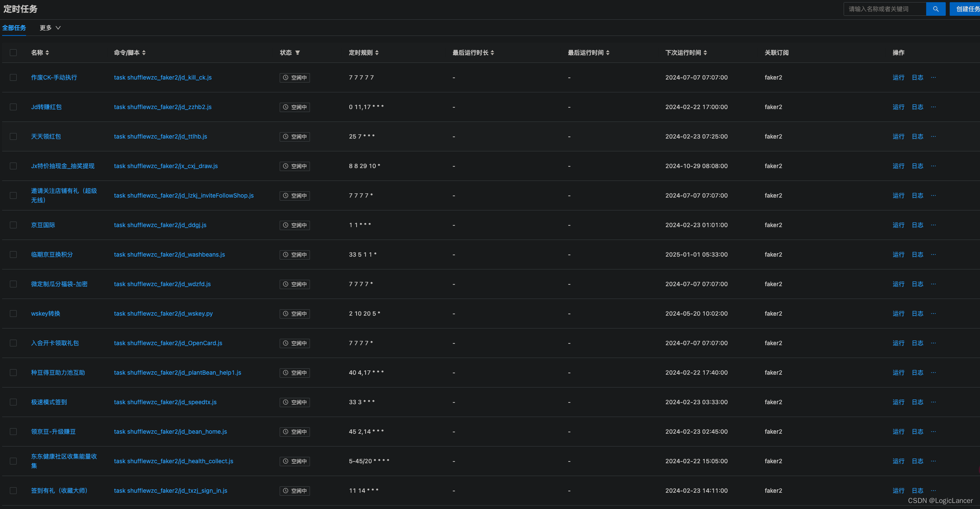Sort by cron rule column arrows

pyautogui.click(x=377, y=53)
